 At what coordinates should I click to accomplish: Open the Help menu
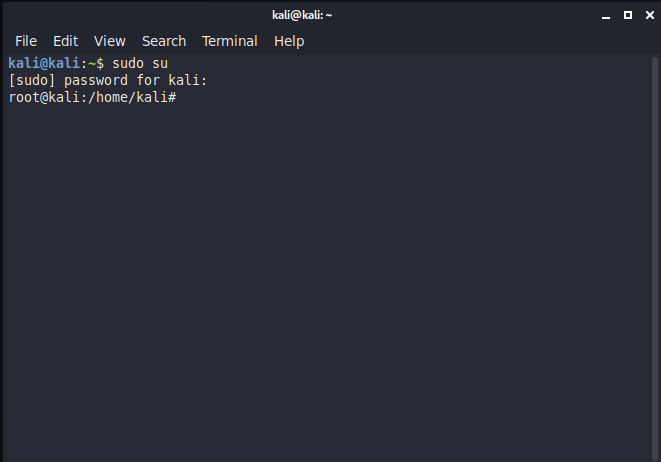pos(289,41)
